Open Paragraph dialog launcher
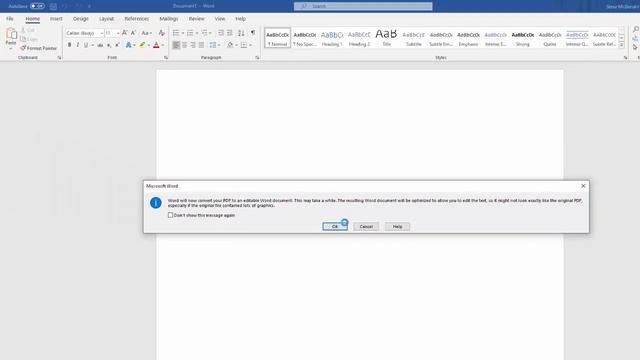The image size is (640, 360). (x=257, y=58)
